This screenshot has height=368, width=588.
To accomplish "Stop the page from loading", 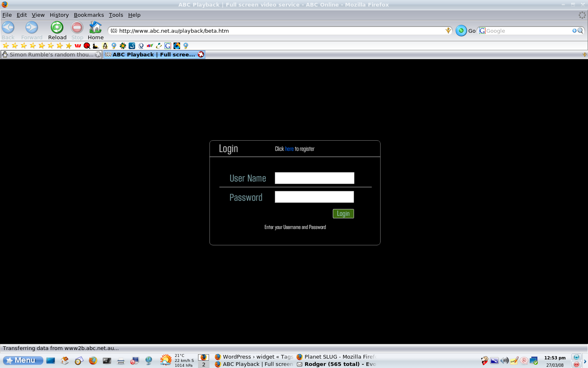I will pyautogui.click(x=77, y=30).
